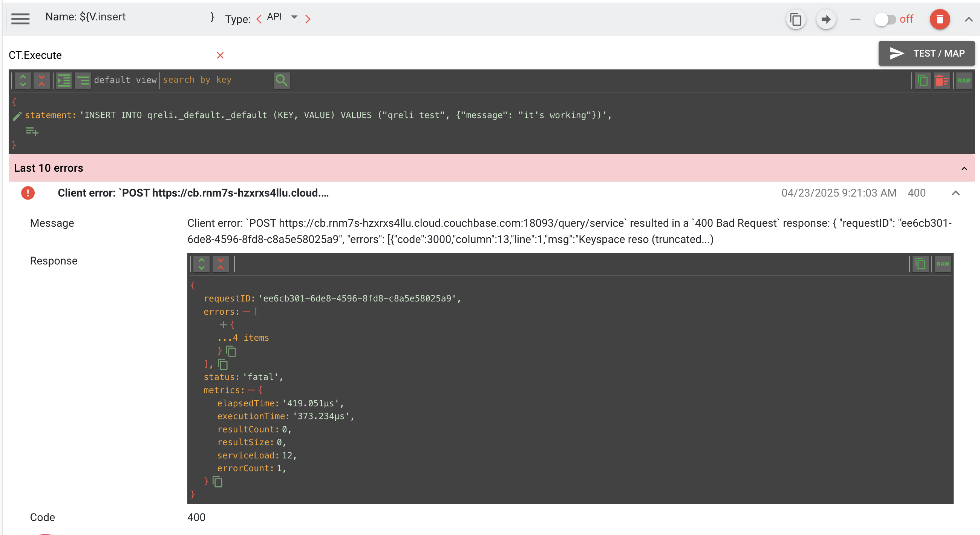Image resolution: width=980 pixels, height=535 pixels.
Task: Clear CT.Execute with red X
Action: pyautogui.click(x=220, y=55)
